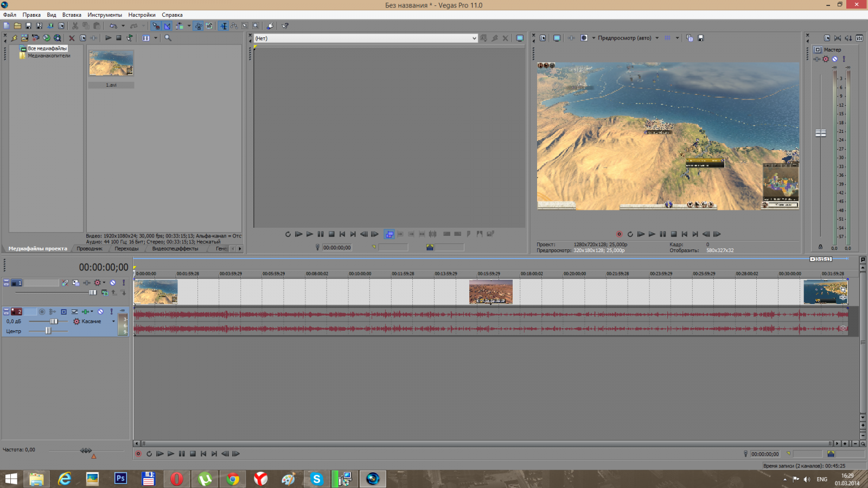This screenshot has width=868, height=488.
Task: Click the What's This help icon
Action: point(285,25)
